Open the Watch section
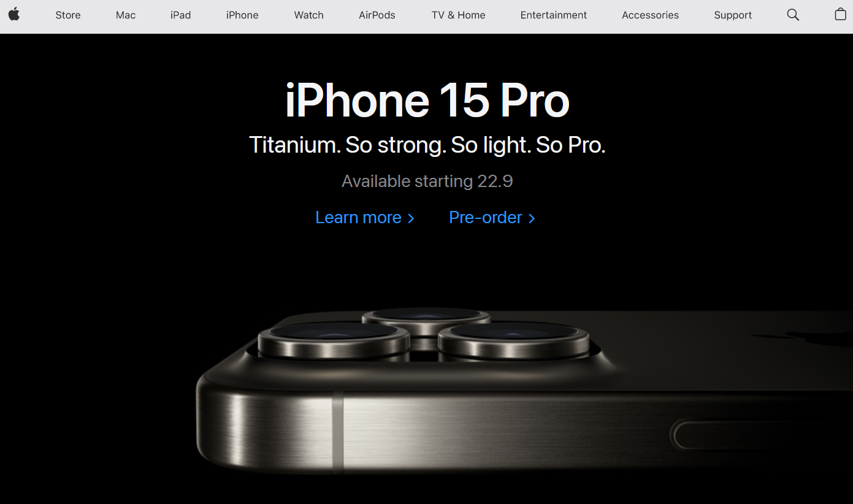 pyautogui.click(x=308, y=15)
